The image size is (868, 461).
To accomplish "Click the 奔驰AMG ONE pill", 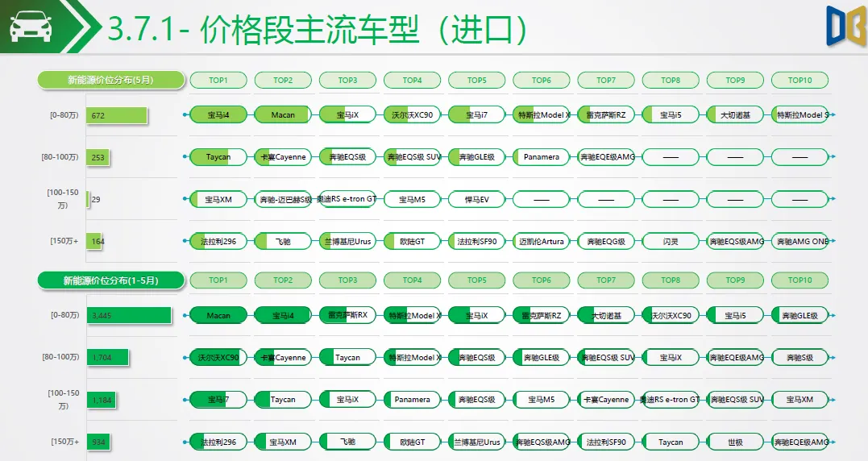I will [x=800, y=241].
